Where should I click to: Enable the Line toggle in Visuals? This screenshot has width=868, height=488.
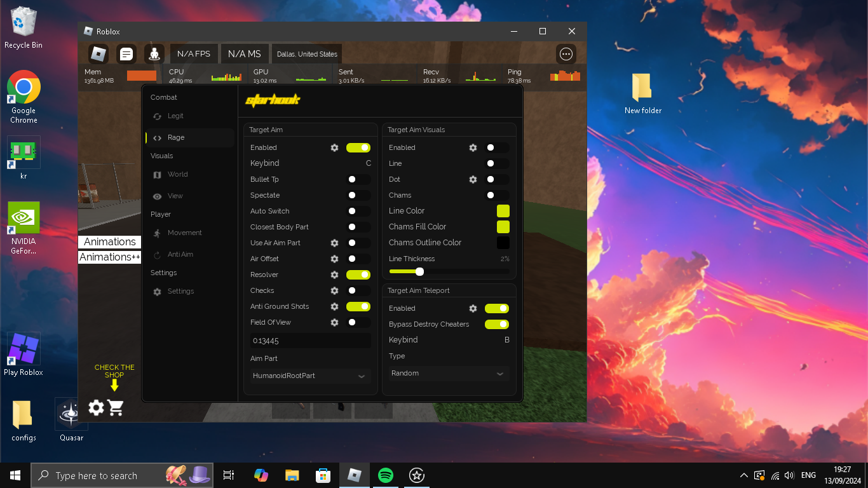(497, 163)
